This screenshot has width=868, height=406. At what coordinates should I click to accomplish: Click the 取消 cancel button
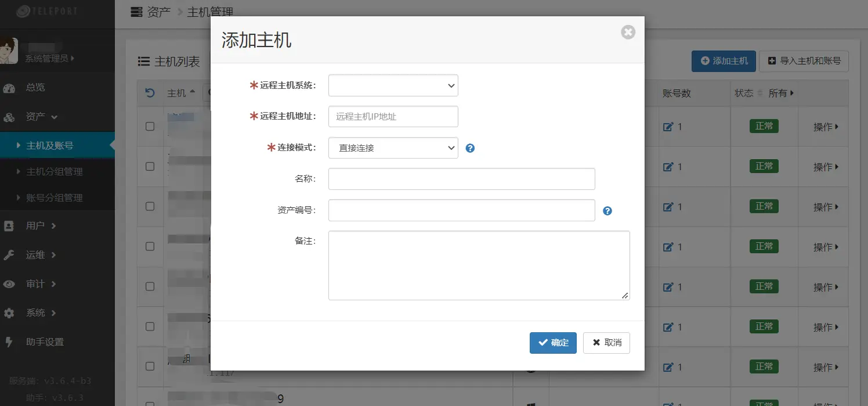[606, 343]
